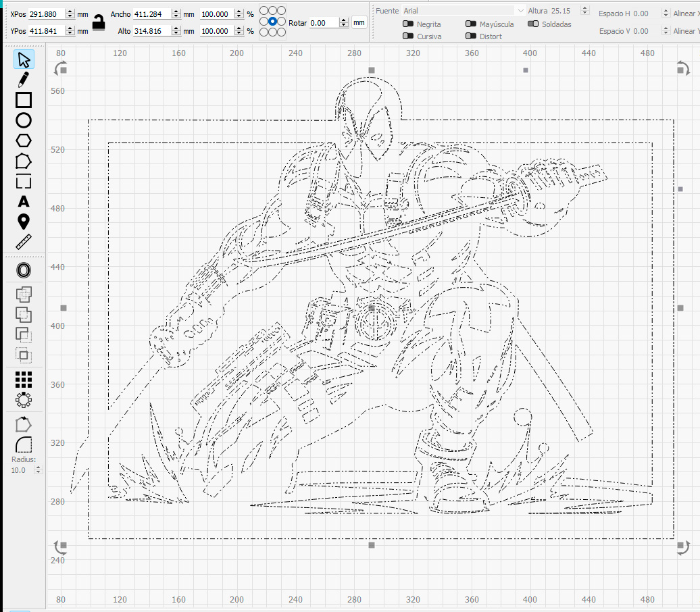This screenshot has height=612, width=700.
Task: Select the pencil line drawing tool
Action: (x=23, y=80)
